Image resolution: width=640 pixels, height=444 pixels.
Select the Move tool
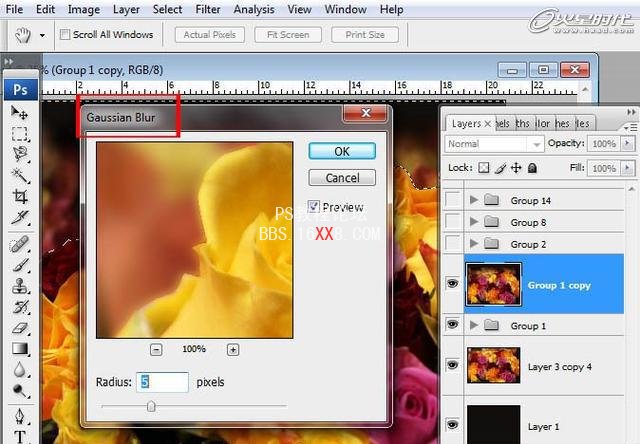(19, 112)
